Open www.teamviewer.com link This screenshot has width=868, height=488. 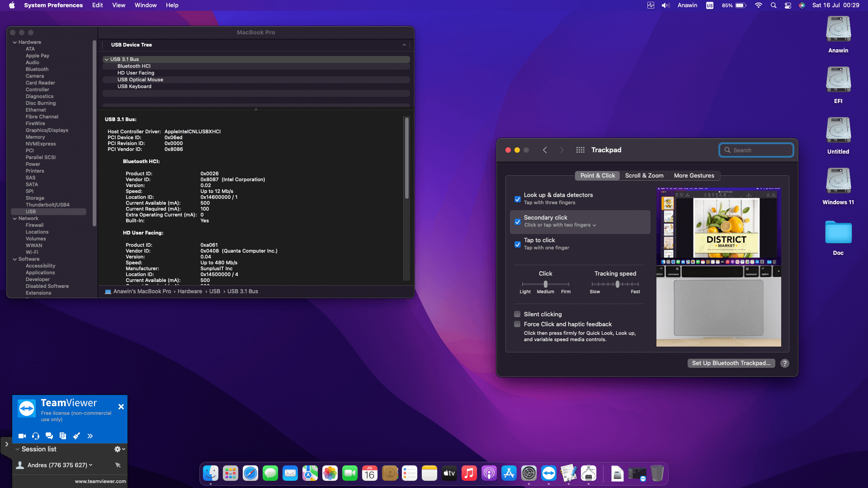pos(100,481)
